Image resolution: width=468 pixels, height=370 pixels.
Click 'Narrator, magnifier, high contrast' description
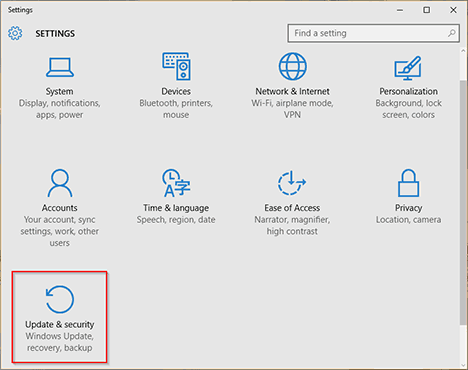[292, 225]
